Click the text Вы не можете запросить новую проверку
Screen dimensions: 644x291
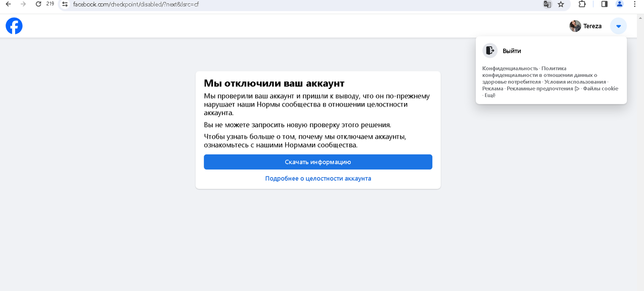pyautogui.click(x=297, y=125)
